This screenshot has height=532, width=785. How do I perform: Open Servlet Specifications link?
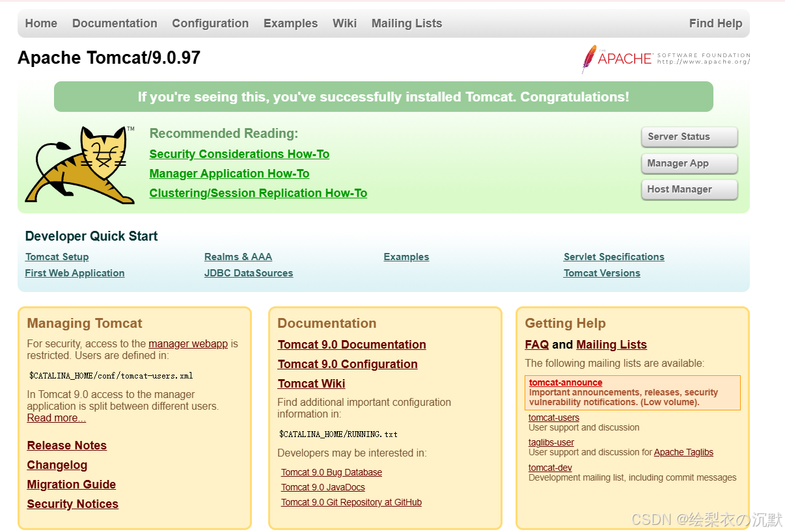pos(614,257)
